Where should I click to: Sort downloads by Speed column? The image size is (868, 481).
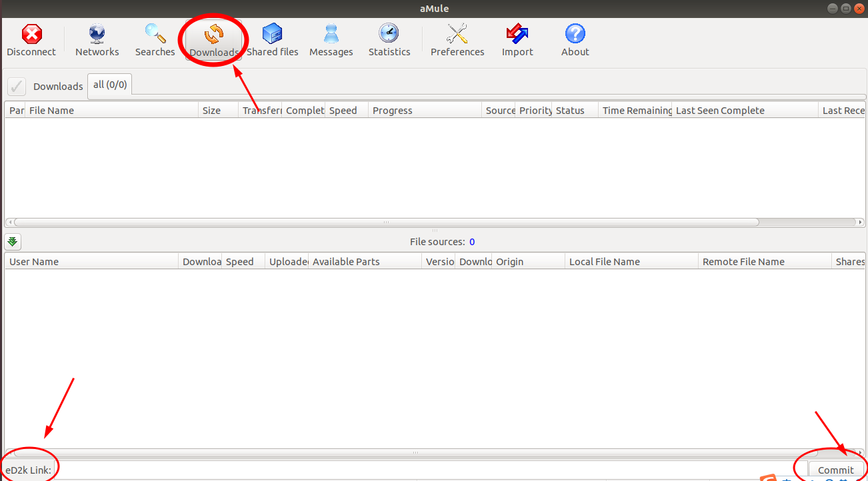pyautogui.click(x=347, y=111)
